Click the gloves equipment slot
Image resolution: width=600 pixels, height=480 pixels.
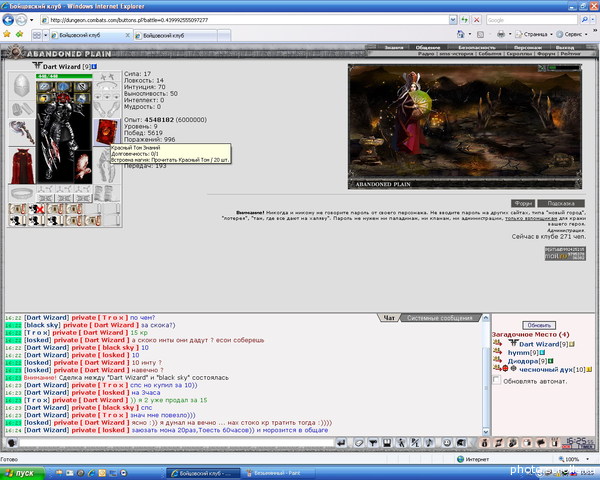pyautogui.click(x=107, y=109)
